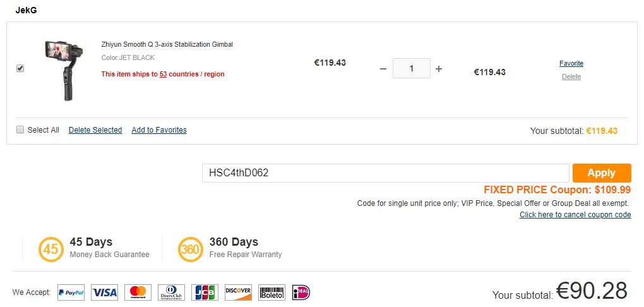Click the Add to Favorites link
The height and width of the screenshot is (307, 644).
(x=159, y=130)
